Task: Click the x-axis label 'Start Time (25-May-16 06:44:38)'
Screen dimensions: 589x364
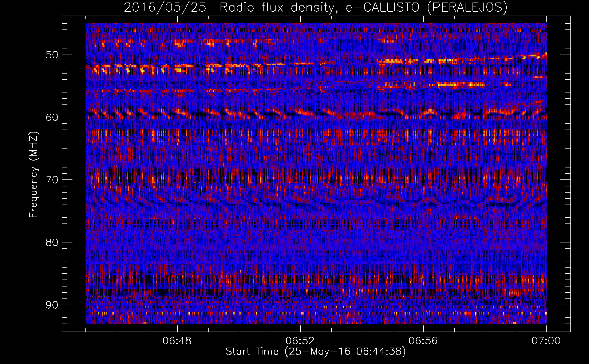Action: point(315,352)
